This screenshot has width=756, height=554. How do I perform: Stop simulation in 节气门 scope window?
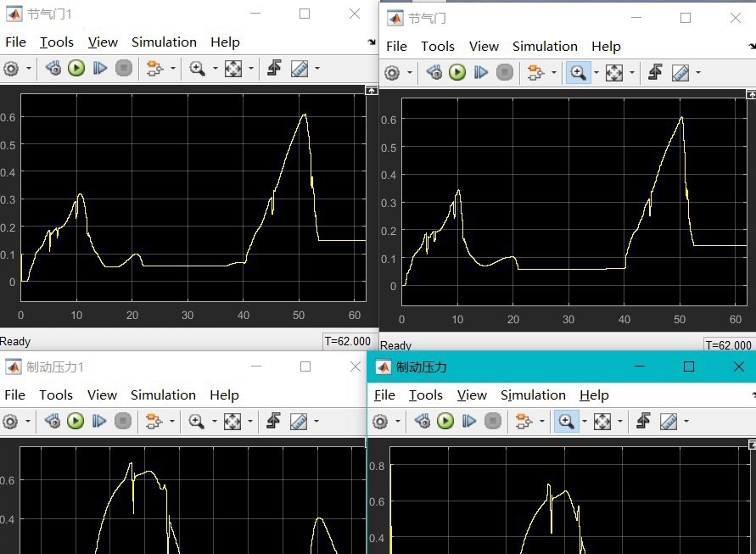point(505,72)
